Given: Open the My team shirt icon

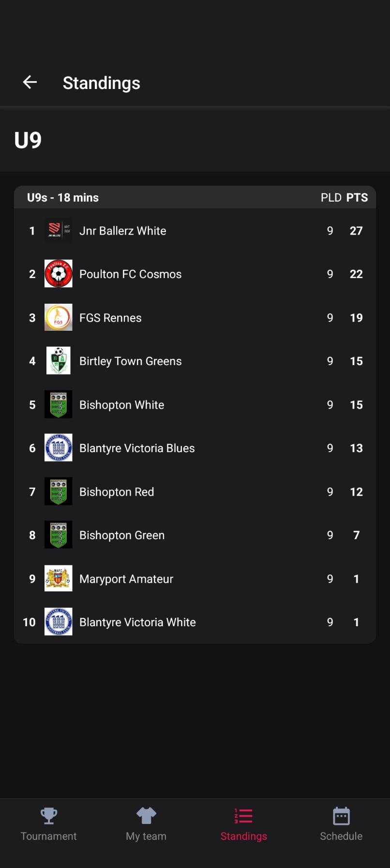Looking at the screenshot, I should click(x=146, y=816).
